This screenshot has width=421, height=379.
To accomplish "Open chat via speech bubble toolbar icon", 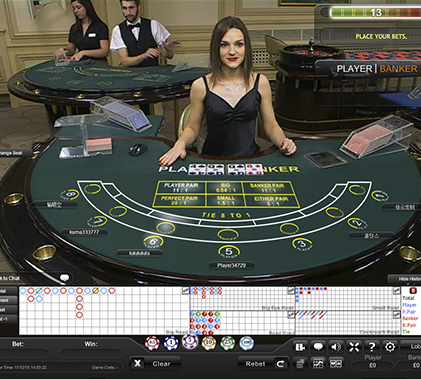I will [318, 347].
